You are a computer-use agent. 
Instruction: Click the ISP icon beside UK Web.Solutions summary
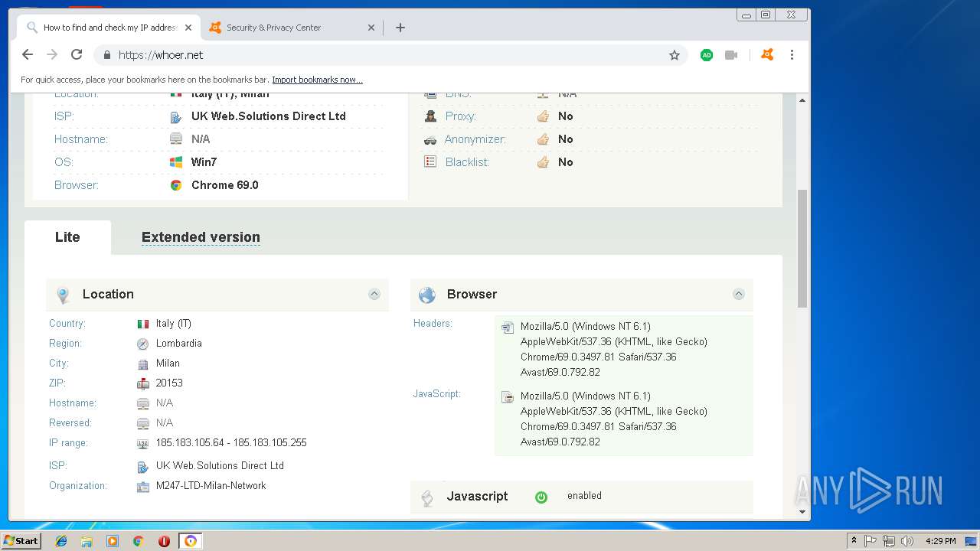[x=176, y=117]
